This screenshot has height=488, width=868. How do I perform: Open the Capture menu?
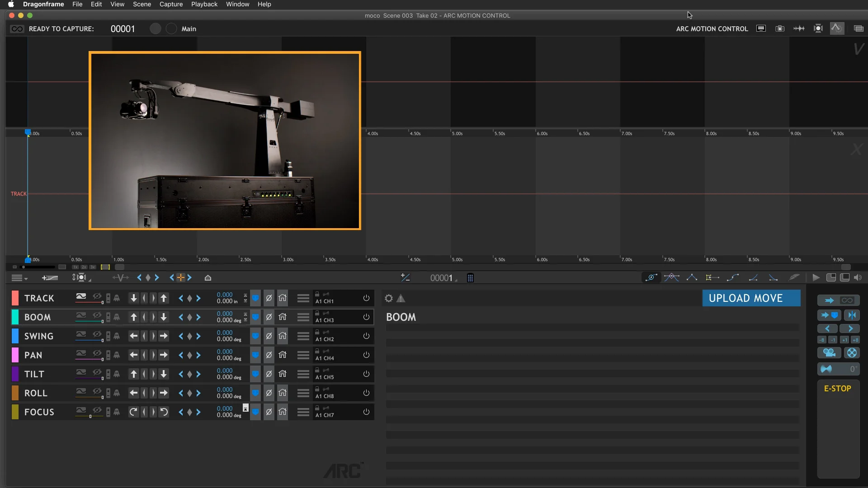click(x=171, y=4)
